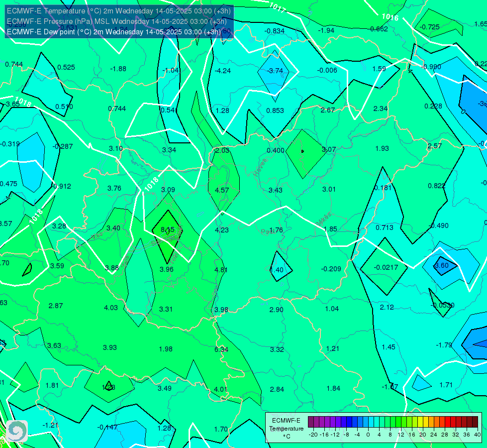Click the 2.34 temperature value

click(x=381, y=109)
